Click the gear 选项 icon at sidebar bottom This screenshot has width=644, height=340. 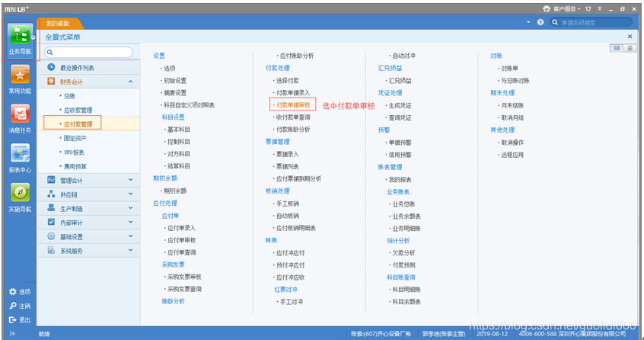click(13, 291)
